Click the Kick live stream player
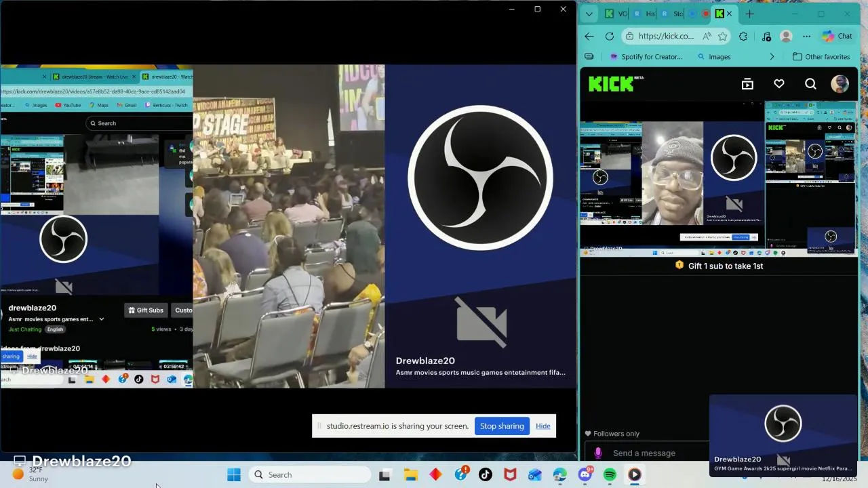868x488 pixels. [719, 179]
